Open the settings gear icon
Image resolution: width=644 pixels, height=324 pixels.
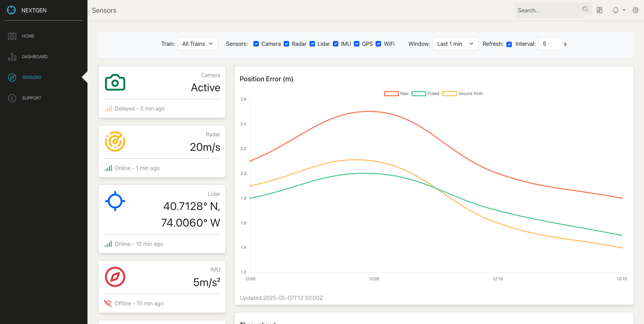click(636, 10)
